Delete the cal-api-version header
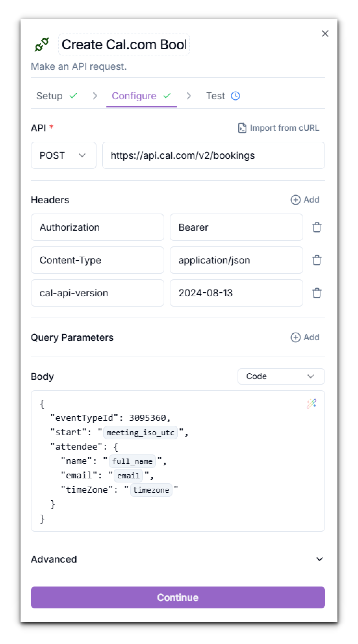Screen dimensions: 358x644 [x=317, y=293]
